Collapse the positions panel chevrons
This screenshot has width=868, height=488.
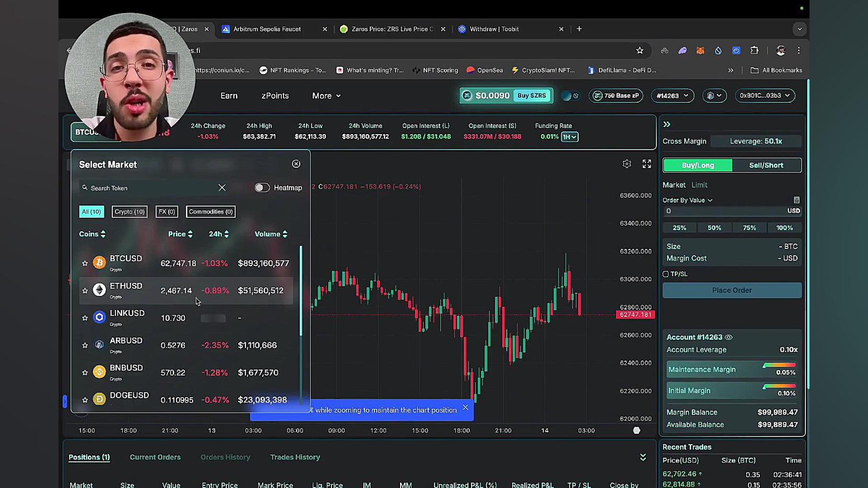coord(643,457)
